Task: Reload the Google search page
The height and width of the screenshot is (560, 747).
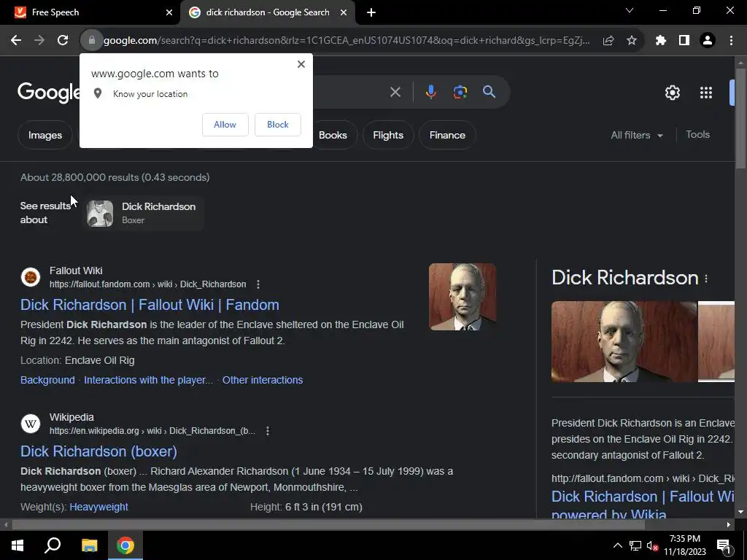Action: (x=63, y=41)
